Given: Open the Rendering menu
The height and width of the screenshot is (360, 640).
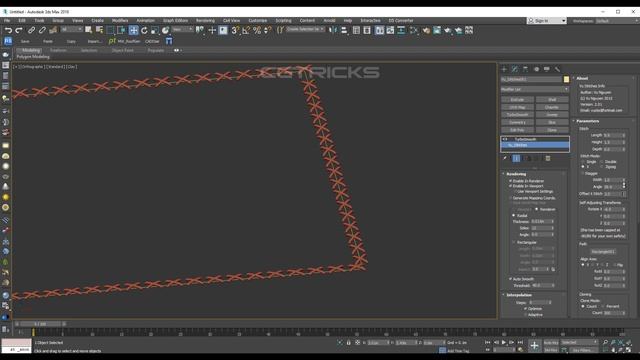Looking at the screenshot, I should point(205,20).
